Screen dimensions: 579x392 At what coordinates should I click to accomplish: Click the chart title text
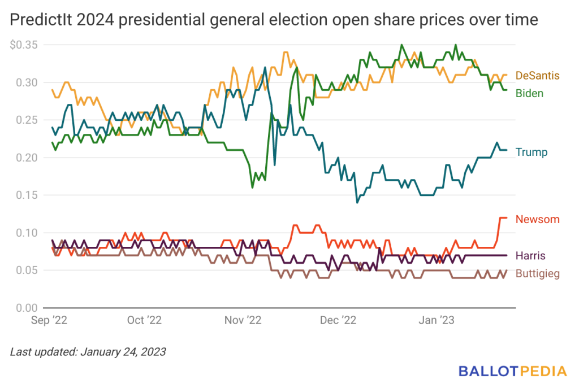[274, 20]
